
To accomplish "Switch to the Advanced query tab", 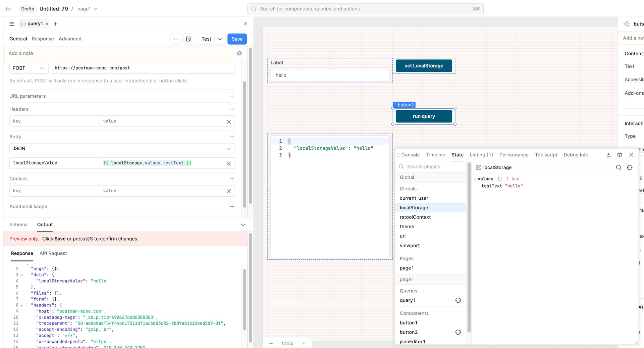I will [70, 39].
